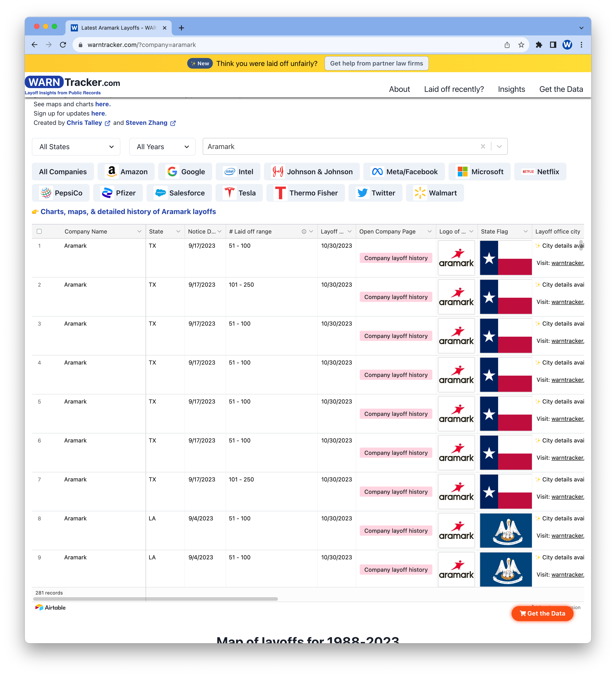This screenshot has height=676, width=616.
Task: Open the Chris Talley link
Action: point(84,123)
